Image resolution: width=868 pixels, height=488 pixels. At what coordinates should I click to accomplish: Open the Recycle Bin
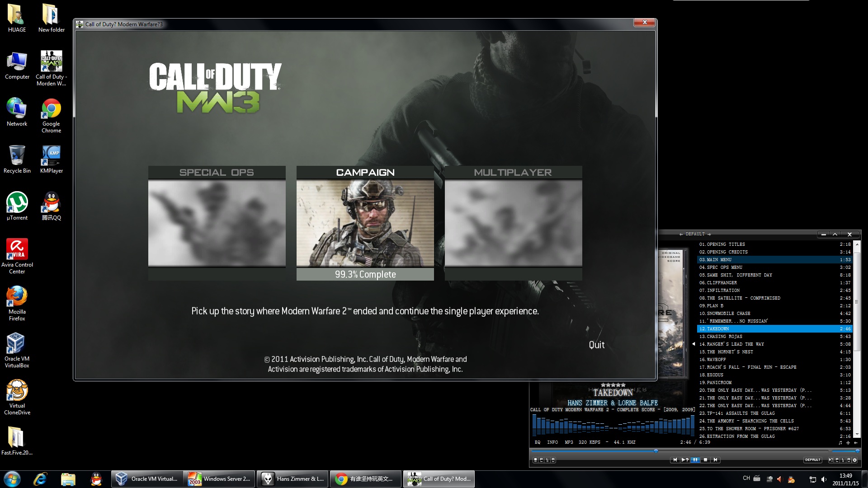(17, 159)
